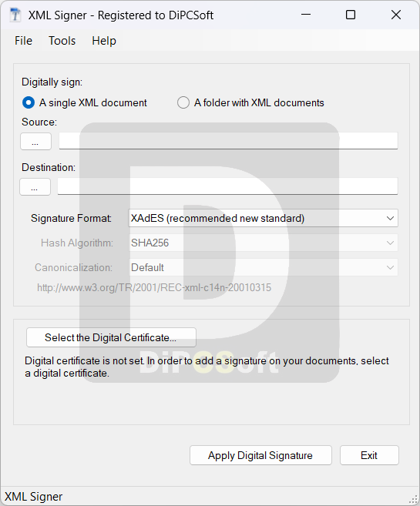Close the XML Signer window
Screen dimensions: 420x506
click(396, 15)
